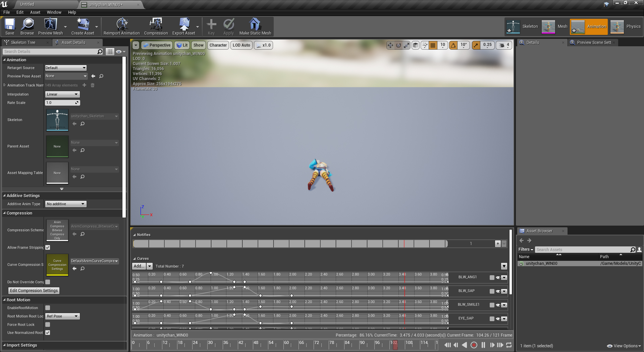
Task: Jump to the last animation frame
Action: pyautogui.click(x=500, y=345)
